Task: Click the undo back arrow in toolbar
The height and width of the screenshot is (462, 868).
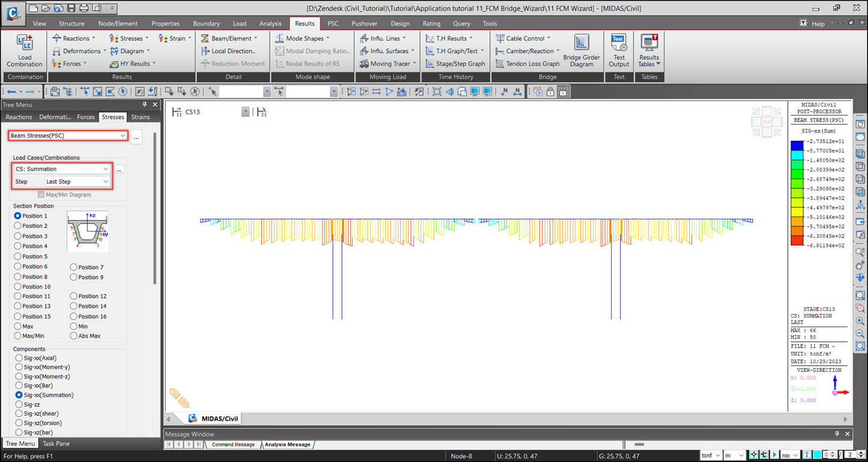Action: pos(11,91)
